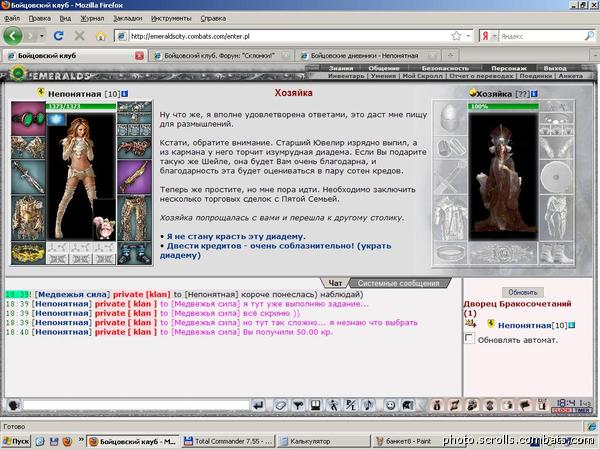Open the smiley emoticons icon
Screen dimensions: 600x450
tap(390, 405)
